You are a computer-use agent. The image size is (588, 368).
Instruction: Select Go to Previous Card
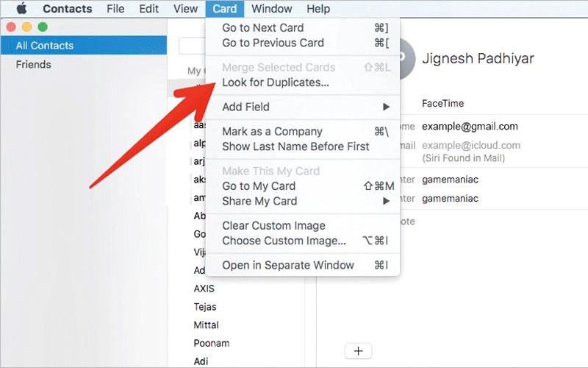273,43
